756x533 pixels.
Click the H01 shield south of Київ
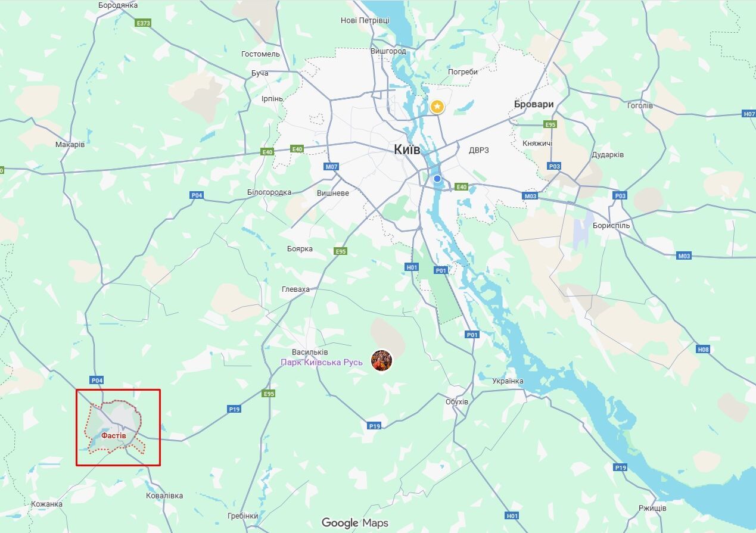point(412,267)
